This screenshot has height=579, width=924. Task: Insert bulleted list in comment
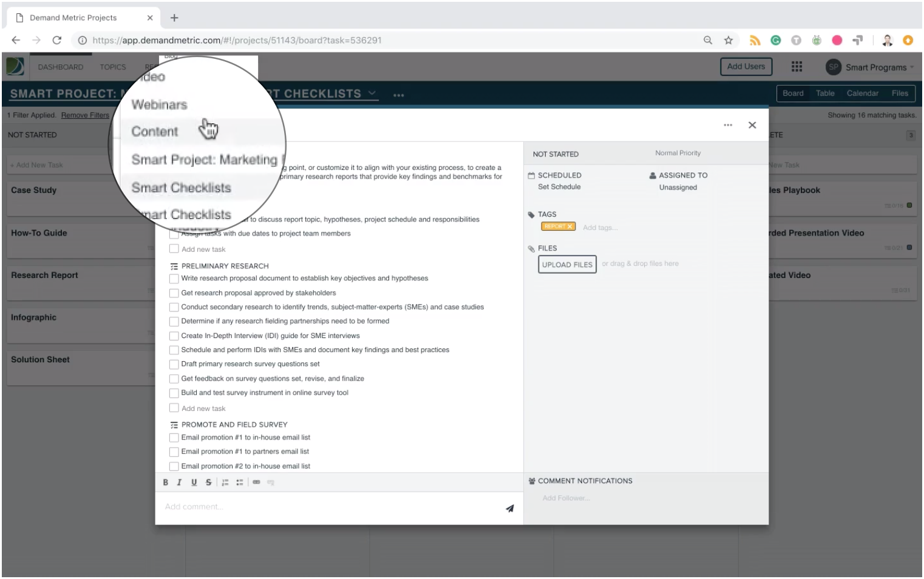point(240,482)
